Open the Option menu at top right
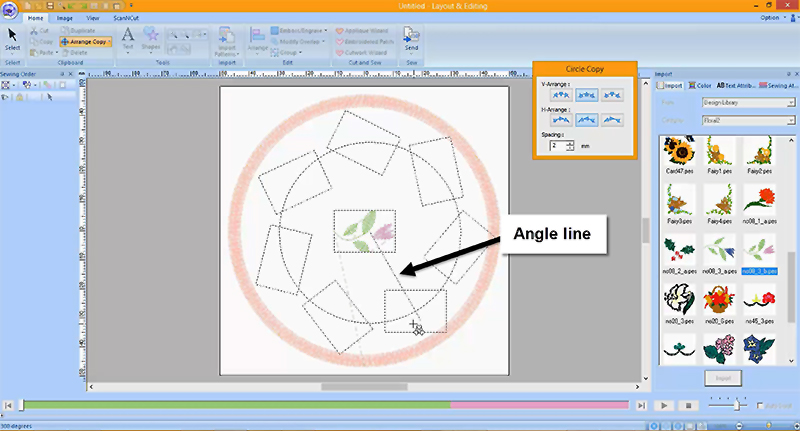 click(771, 17)
